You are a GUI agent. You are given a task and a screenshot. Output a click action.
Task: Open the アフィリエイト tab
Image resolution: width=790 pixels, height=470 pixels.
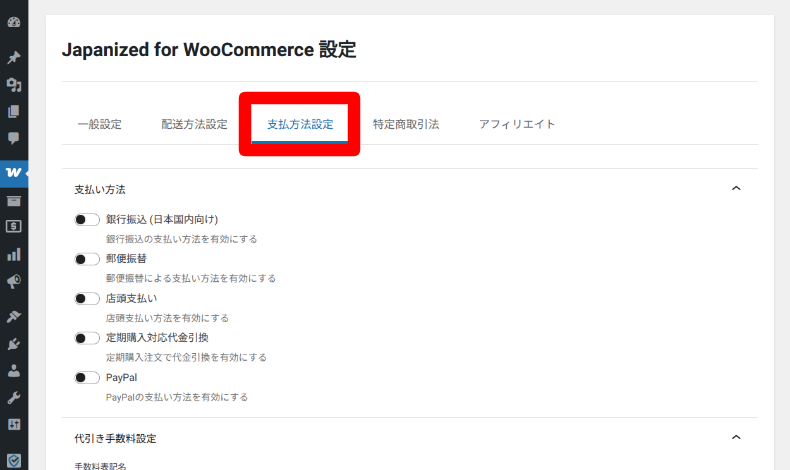tap(517, 124)
